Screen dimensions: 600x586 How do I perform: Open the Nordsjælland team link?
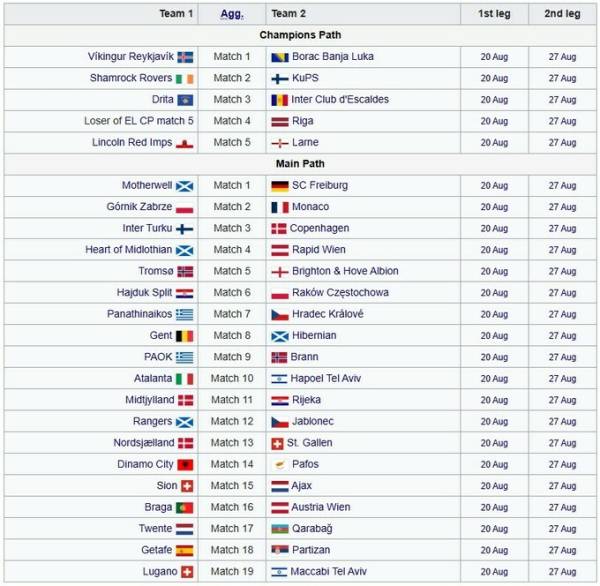(144, 443)
